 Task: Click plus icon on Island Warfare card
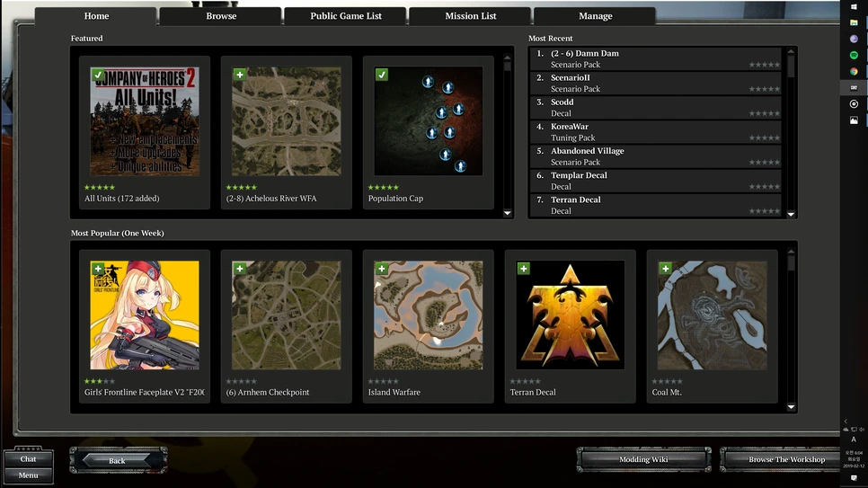pyautogui.click(x=381, y=269)
